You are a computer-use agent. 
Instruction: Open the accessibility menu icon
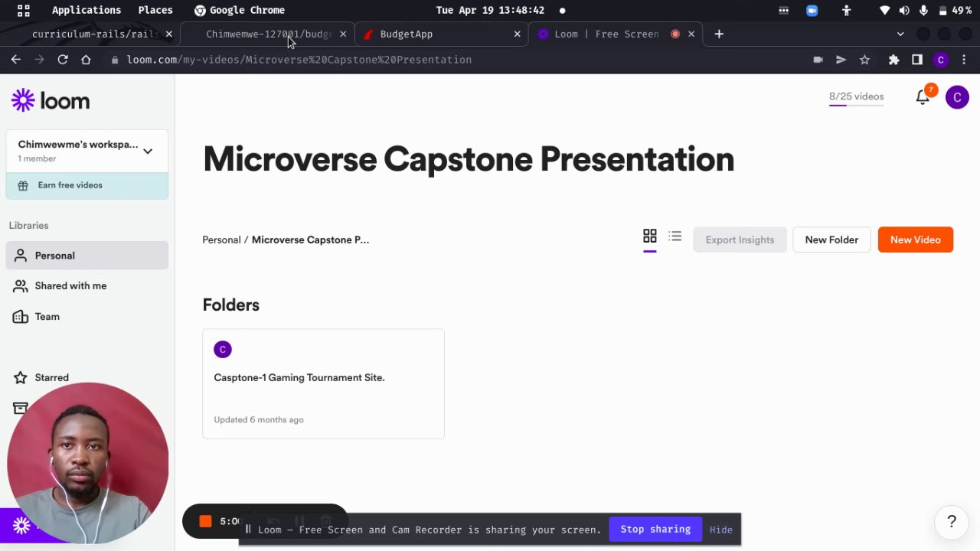pyautogui.click(x=846, y=10)
